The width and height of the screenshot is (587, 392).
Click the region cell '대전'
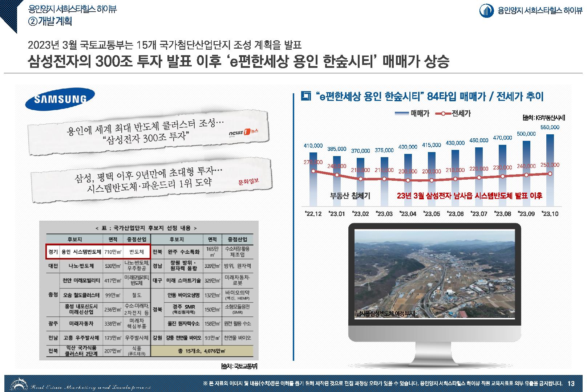tap(53, 266)
